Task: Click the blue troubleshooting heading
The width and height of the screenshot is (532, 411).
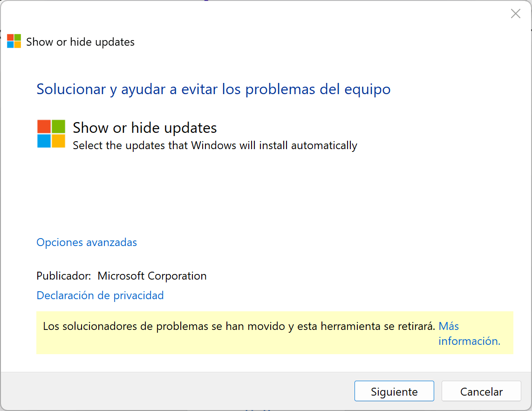Action: (213, 89)
